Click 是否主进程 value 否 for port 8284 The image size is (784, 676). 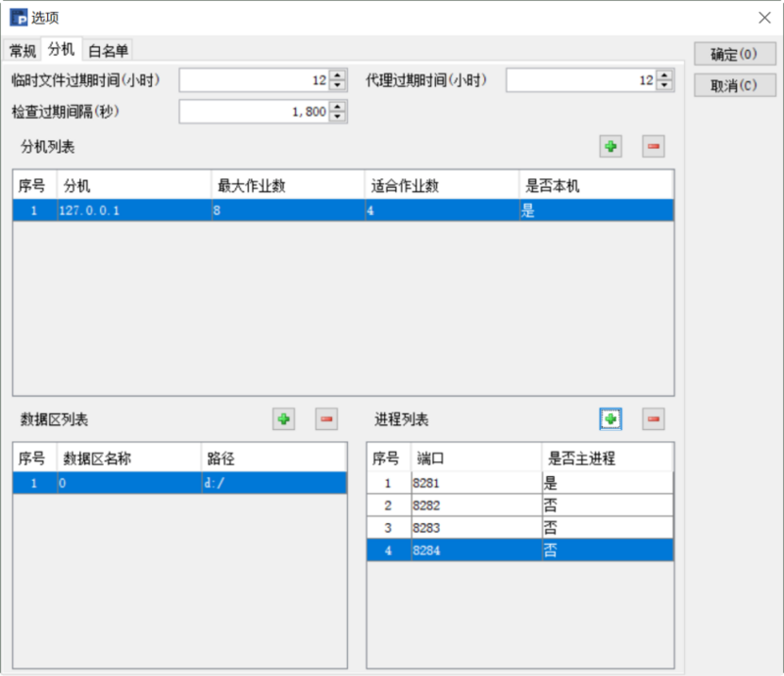608,551
